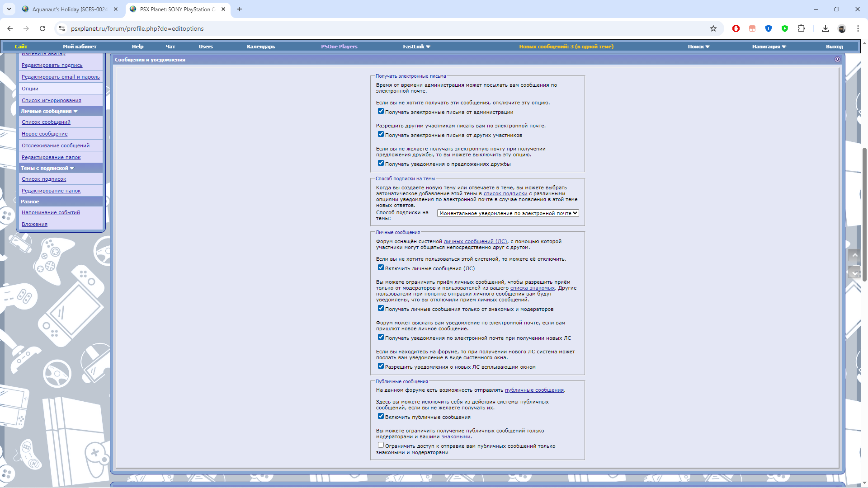Viewport: 868px width, 488px height.
Task: Toggle Включить личные сообщения (ЛС) checkbox
Action: point(381,267)
